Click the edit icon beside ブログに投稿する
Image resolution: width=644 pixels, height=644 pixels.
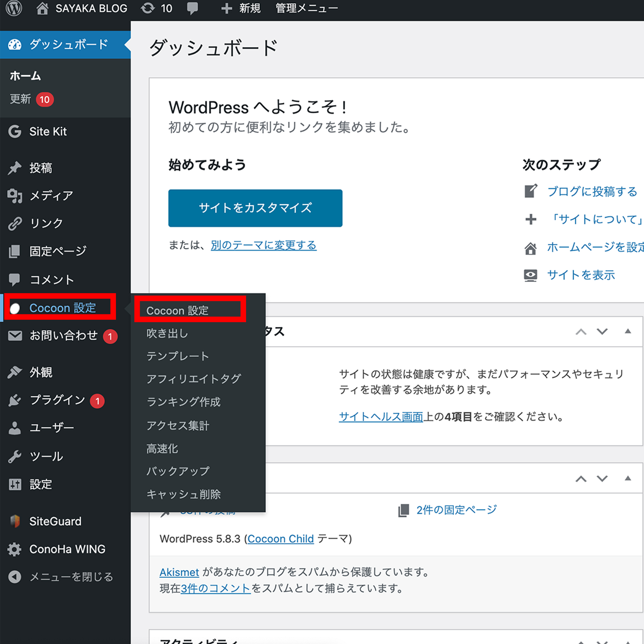(x=531, y=191)
